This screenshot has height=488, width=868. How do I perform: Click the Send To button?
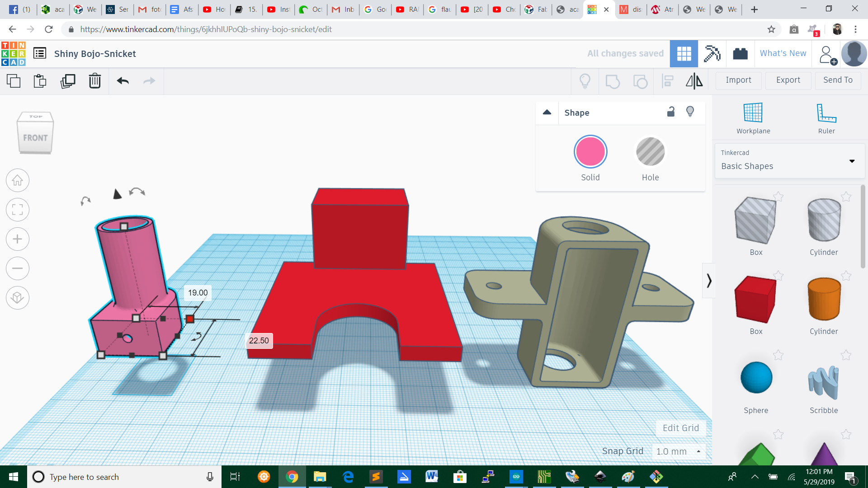pyautogui.click(x=838, y=80)
